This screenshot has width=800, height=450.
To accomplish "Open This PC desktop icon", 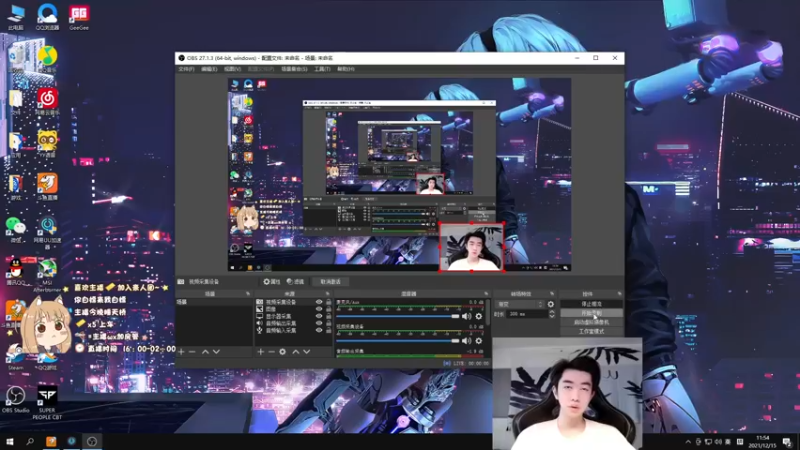I will pos(16,17).
